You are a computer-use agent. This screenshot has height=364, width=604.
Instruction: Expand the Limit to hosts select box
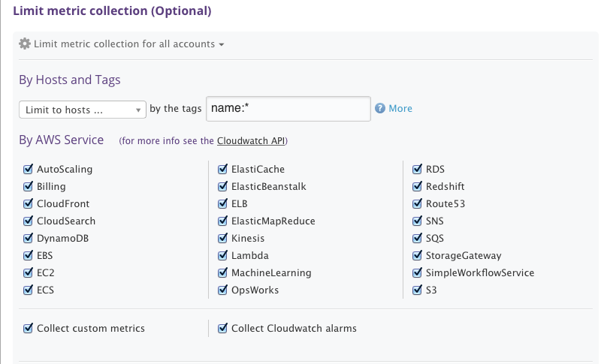(x=82, y=110)
